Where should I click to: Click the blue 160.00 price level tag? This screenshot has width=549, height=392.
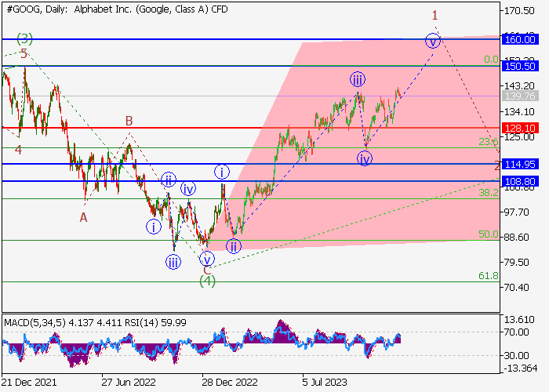tap(518, 39)
